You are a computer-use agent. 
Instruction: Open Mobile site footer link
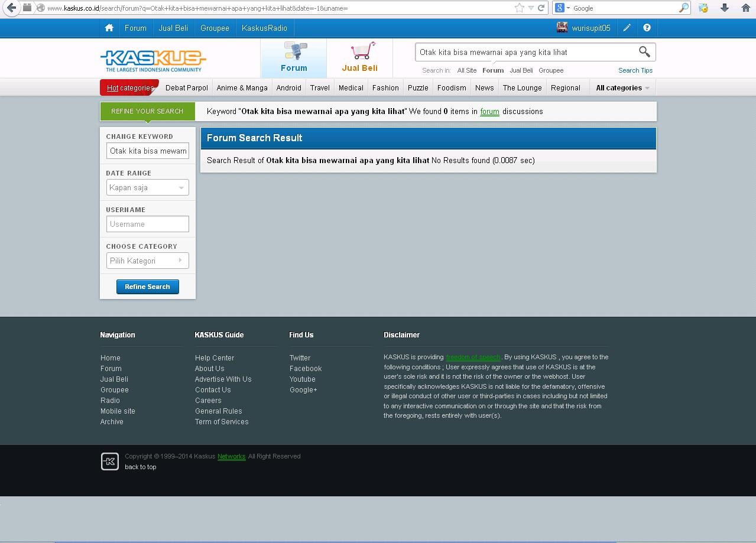click(118, 411)
